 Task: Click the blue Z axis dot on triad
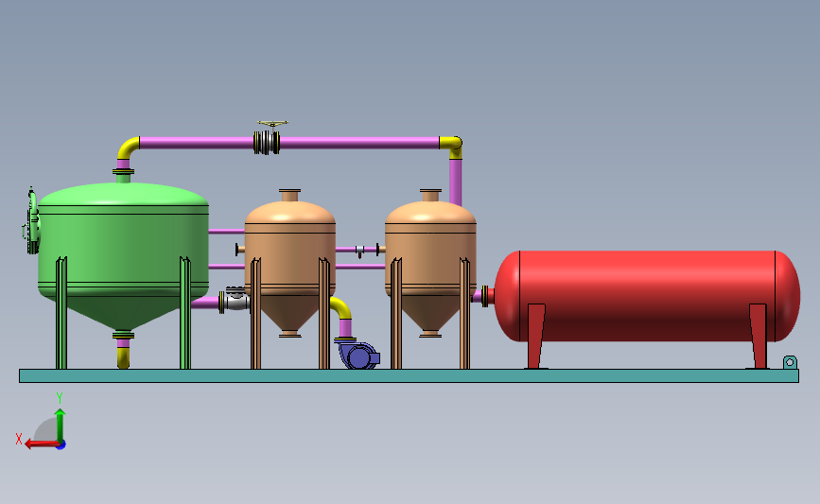[x=61, y=445]
